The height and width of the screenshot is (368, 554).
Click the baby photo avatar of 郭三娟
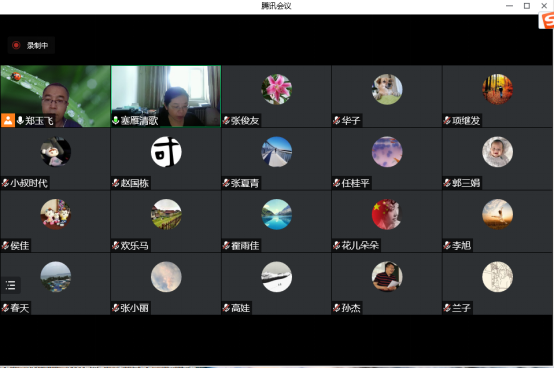click(497, 152)
